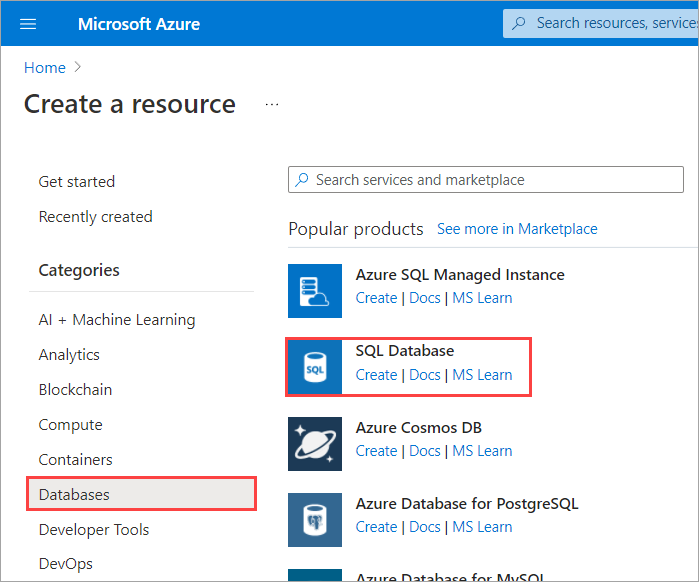Click the Azure Database for PostgreSQL icon

[315, 520]
